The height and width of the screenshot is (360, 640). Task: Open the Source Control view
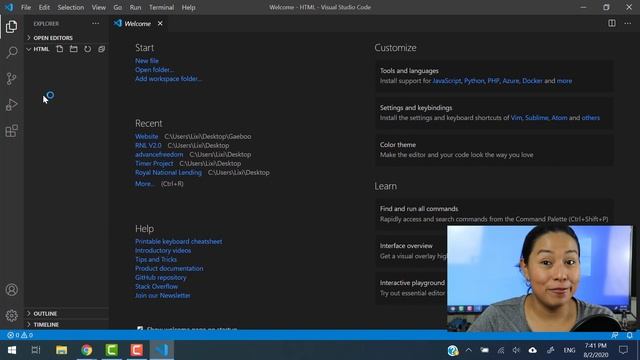pyautogui.click(x=11, y=78)
